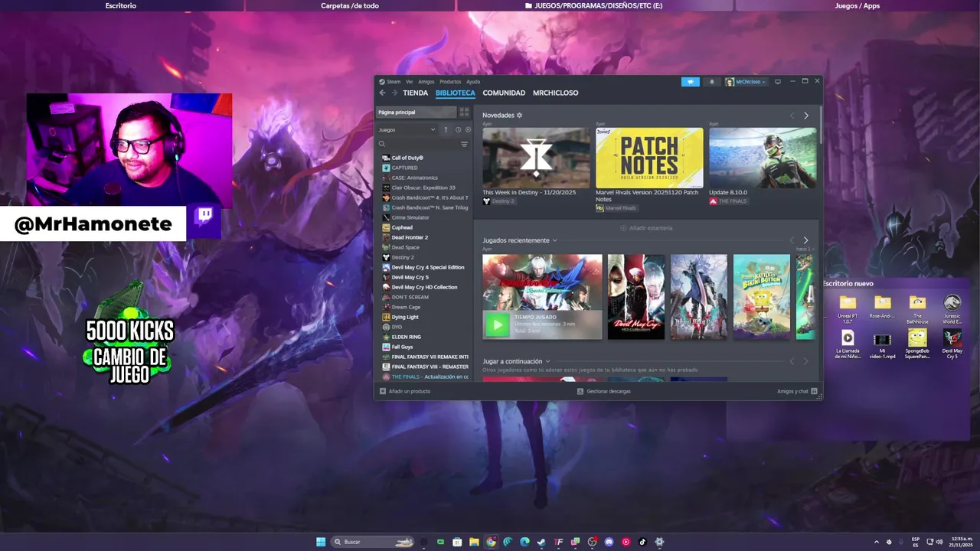
Task: Open advanced filter options icon
Action: pos(464,144)
